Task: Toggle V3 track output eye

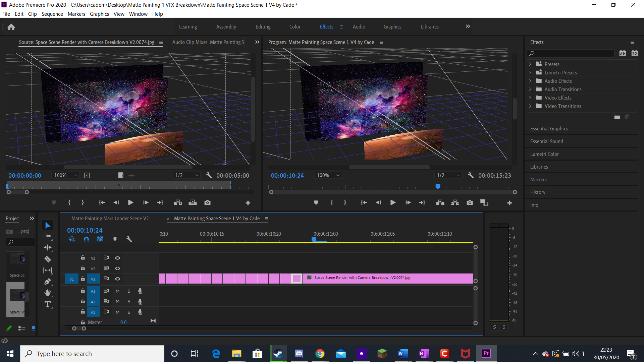Action: click(117, 258)
